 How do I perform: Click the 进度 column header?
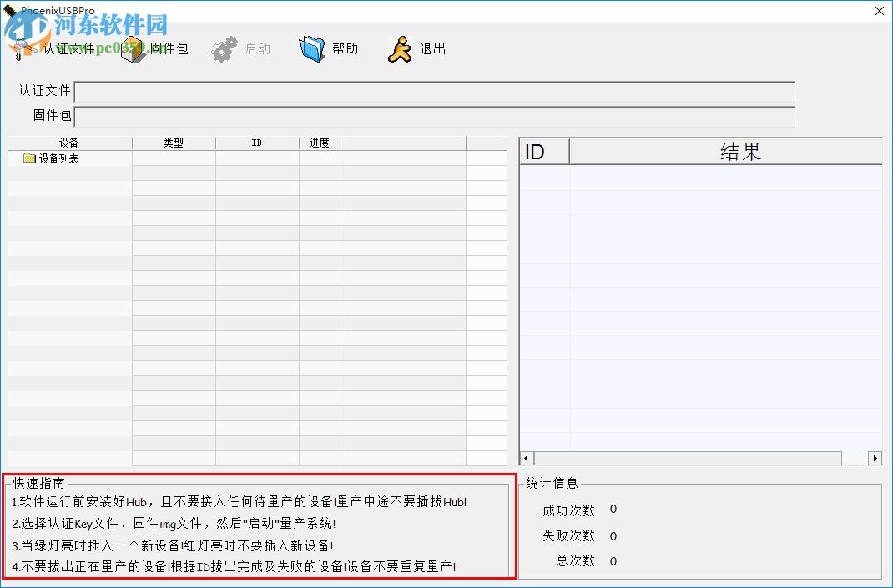coord(320,142)
